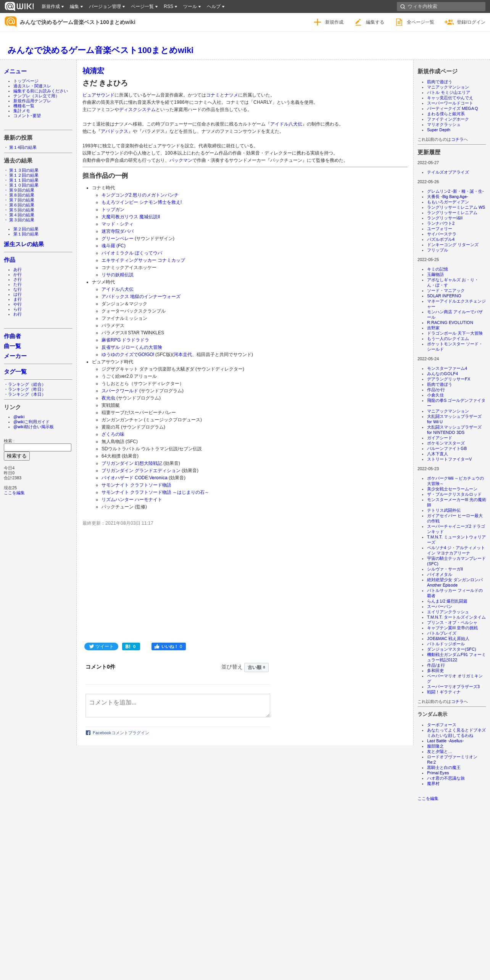Click the magnifier icon in wiki search
The height and width of the screenshot is (980, 490).
pos(402,6)
